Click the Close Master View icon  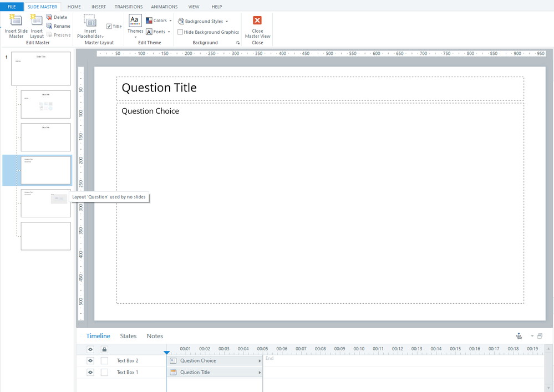[x=257, y=21]
